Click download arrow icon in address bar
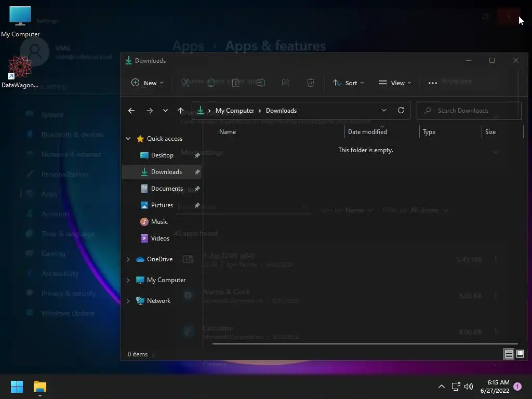The image size is (532, 399). [201, 110]
